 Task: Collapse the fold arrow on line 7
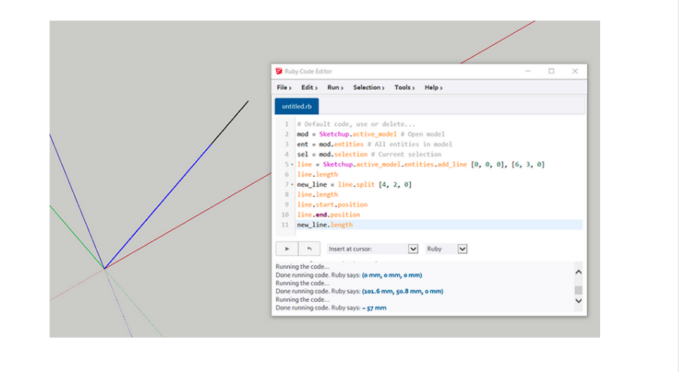click(x=292, y=185)
